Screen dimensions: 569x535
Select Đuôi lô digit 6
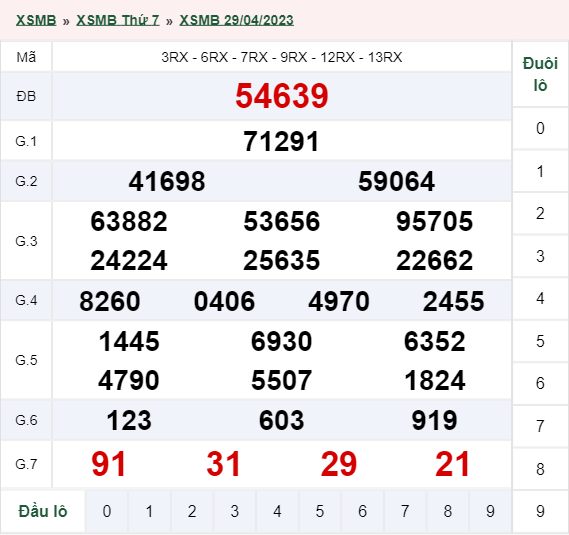pyautogui.click(x=540, y=384)
